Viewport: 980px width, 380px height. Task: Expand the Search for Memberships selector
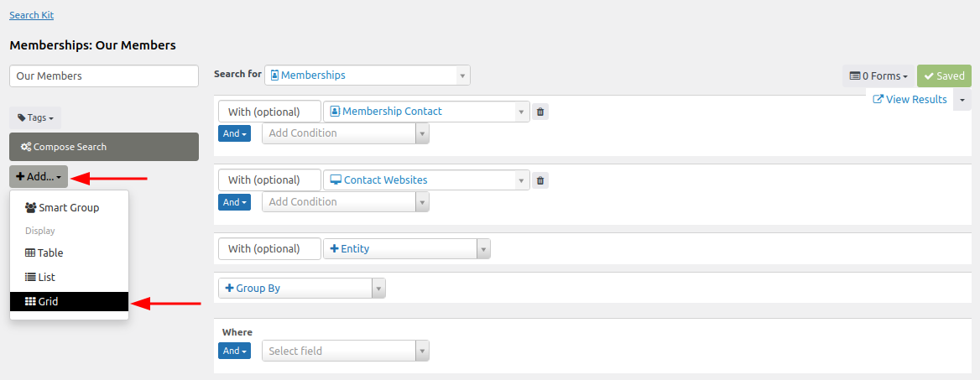coord(367,75)
